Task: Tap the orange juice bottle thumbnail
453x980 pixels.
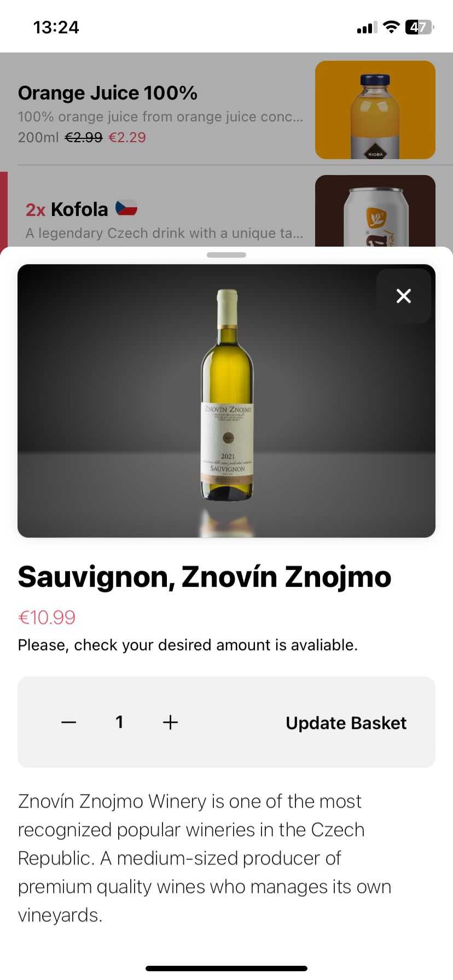Action: [x=375, y=110]
